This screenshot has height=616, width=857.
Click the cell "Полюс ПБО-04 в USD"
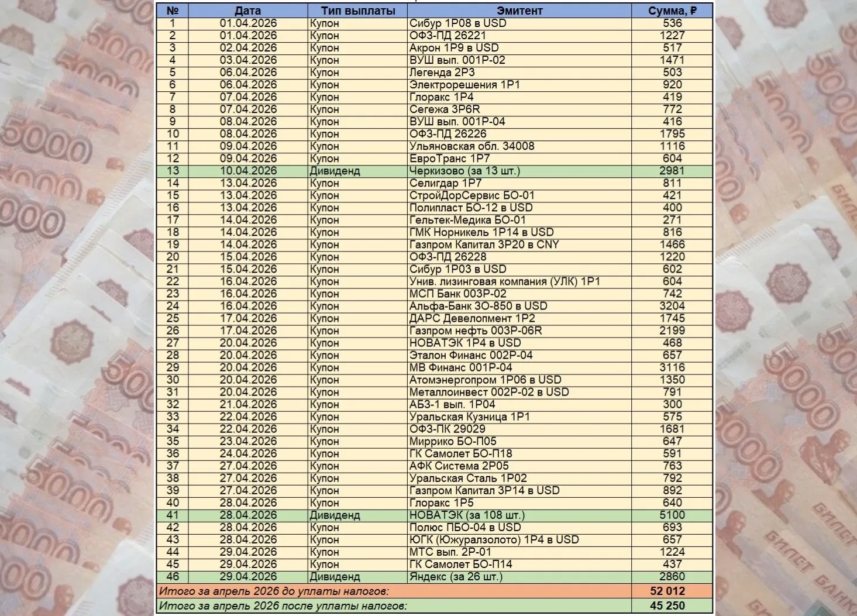pos(519,527)
